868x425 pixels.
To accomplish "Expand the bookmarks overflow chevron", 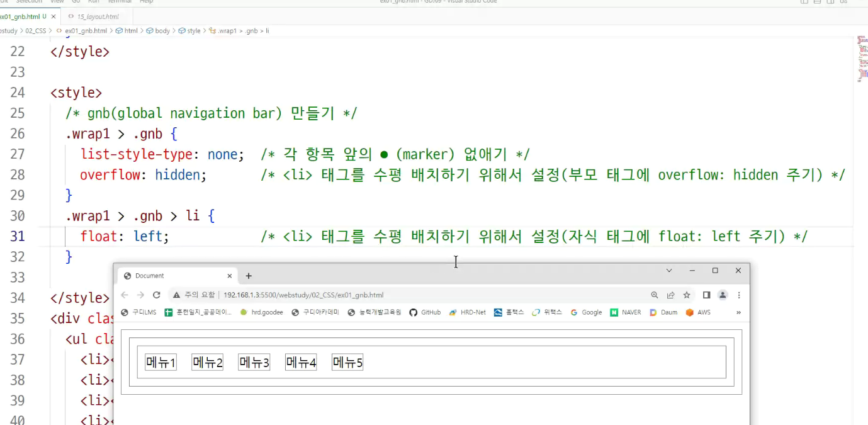I will [x=738, y=312].
